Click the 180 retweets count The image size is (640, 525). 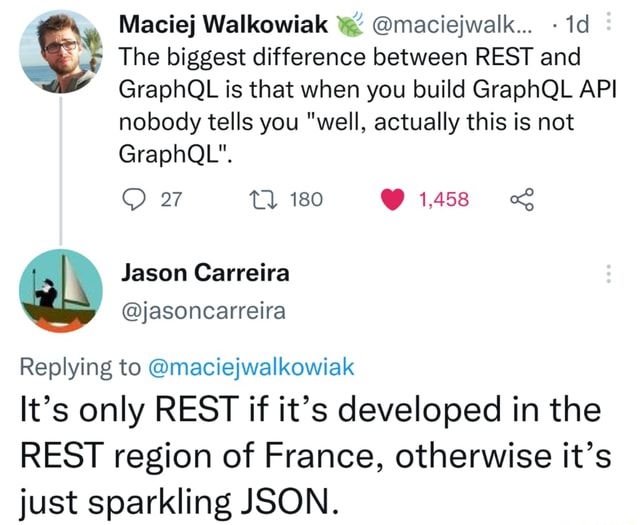pos(307,200)
